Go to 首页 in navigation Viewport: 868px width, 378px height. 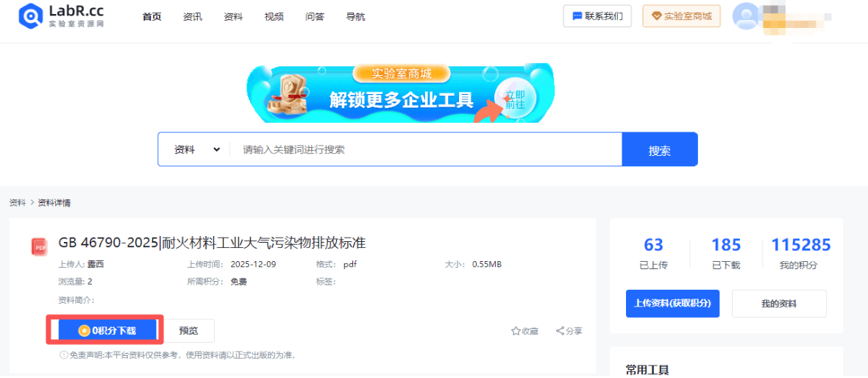click(152, 17)
